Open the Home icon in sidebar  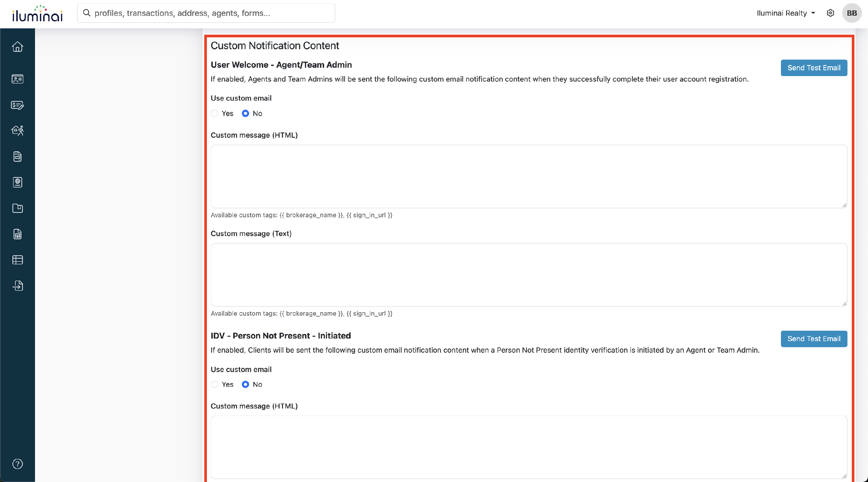point(18,47)
